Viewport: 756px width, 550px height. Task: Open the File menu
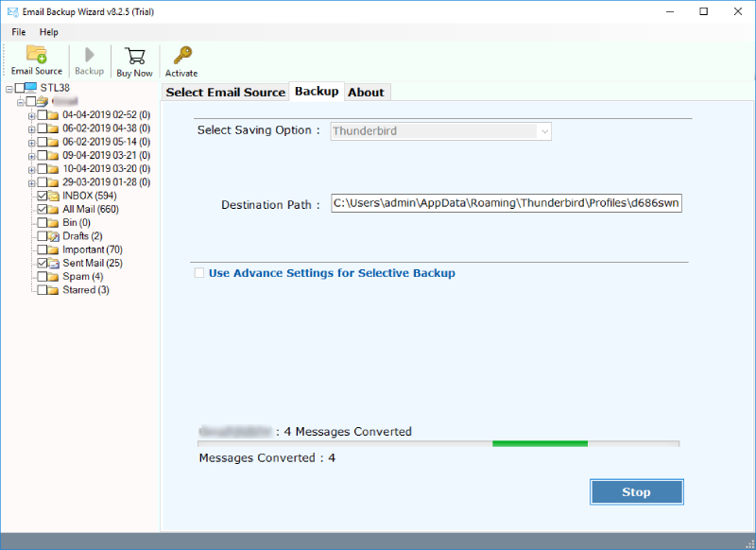coord(18,31)
